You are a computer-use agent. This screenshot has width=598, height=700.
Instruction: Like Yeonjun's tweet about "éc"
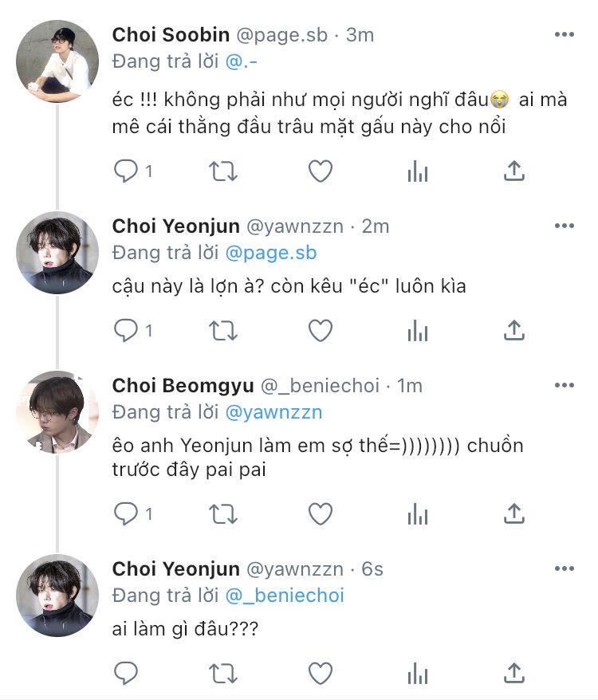coord(320,330)
